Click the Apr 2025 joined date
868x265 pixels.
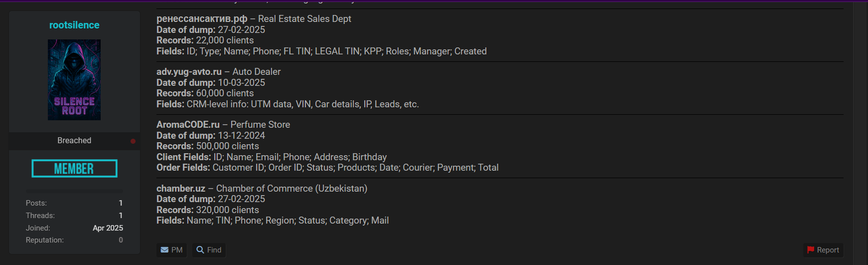(x=108, y=228)
